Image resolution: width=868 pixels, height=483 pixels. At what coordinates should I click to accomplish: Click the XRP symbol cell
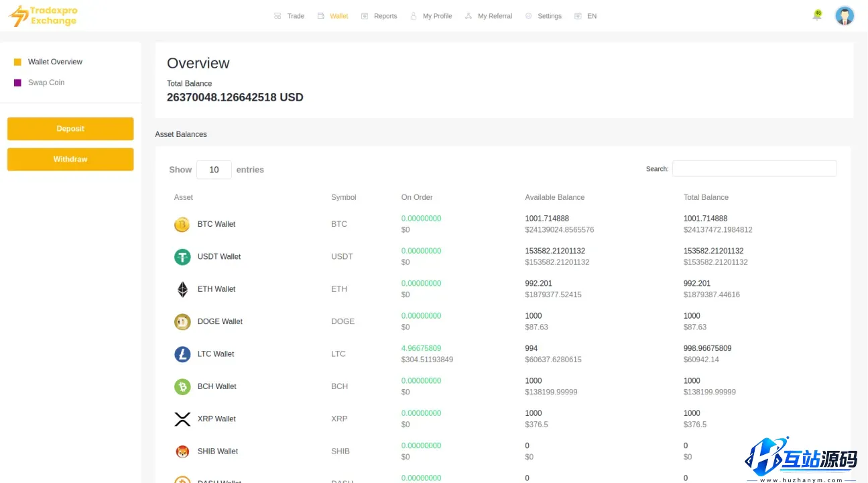339,419
